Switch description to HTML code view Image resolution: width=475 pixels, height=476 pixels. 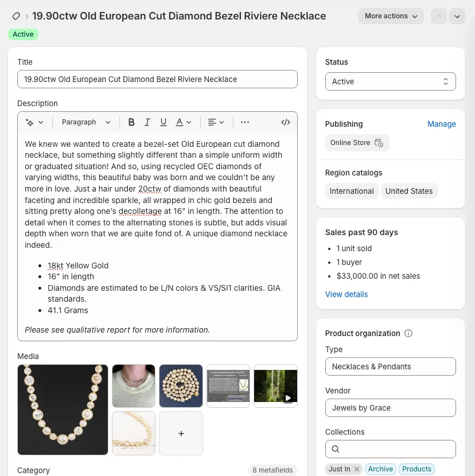coord(286,122)
